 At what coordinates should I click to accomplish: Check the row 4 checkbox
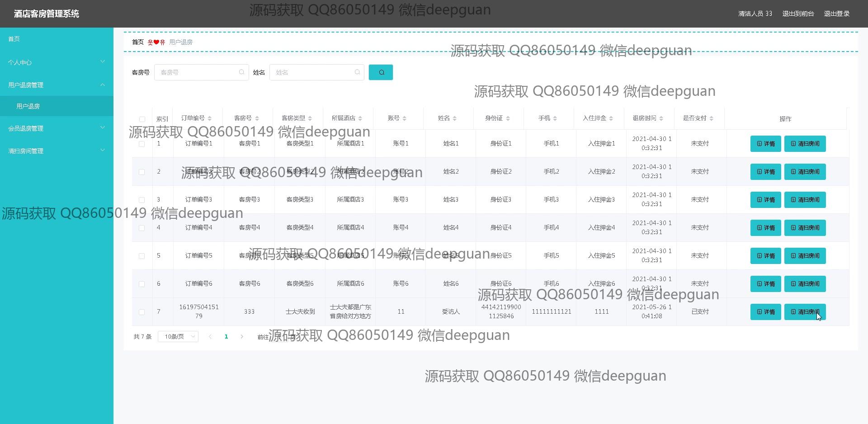coord(142,228)
